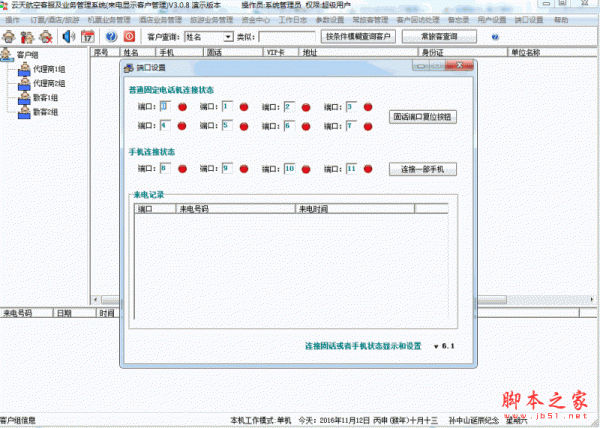The width and height of the screenshot is (600, 428).
Task: Click the small help icon beside 常旅客查询
Action: (495, 37)
